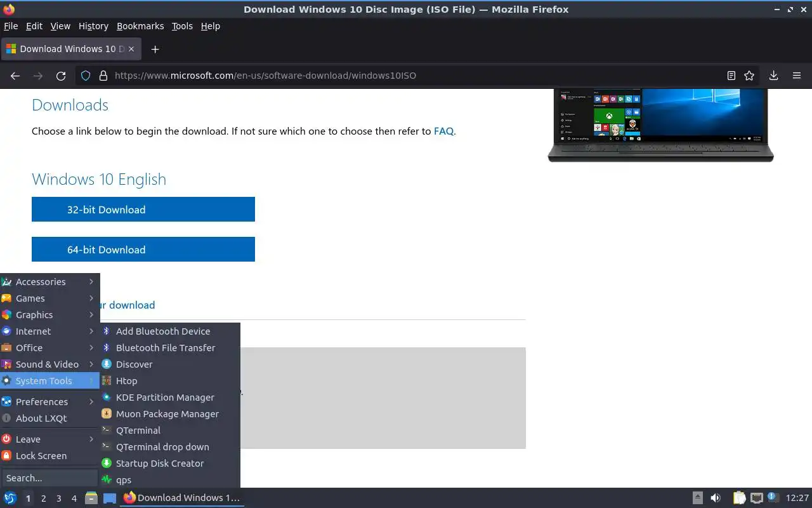Screen dimensions: 812x508
Task: Click the 32-bit Download button
Action: (x=143, y=210)
